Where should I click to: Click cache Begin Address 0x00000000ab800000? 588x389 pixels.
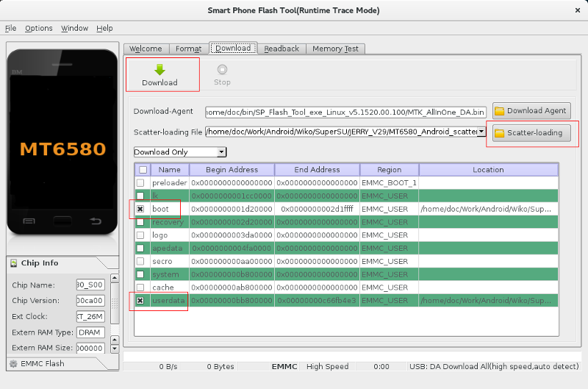point(232,288)
